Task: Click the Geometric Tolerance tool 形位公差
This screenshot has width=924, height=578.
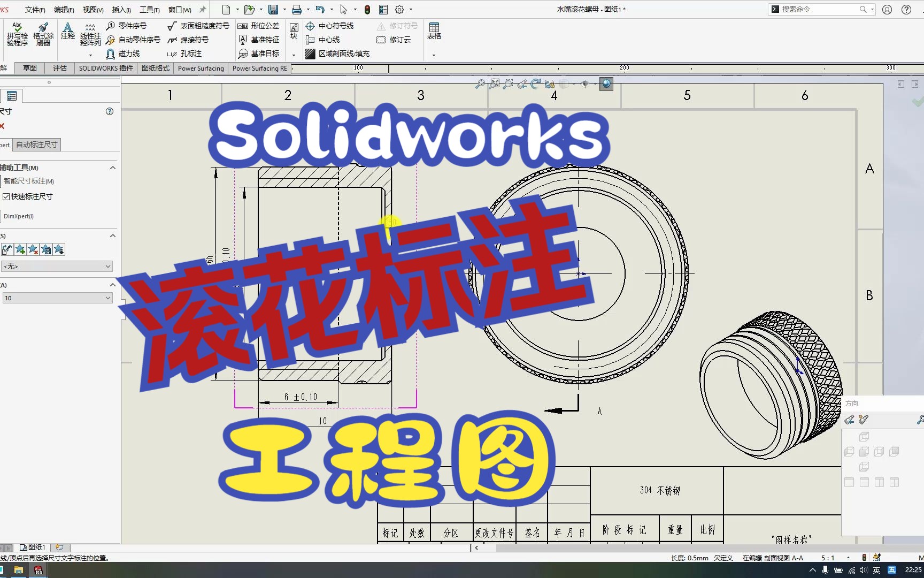Action: click(x=259, y=26)
